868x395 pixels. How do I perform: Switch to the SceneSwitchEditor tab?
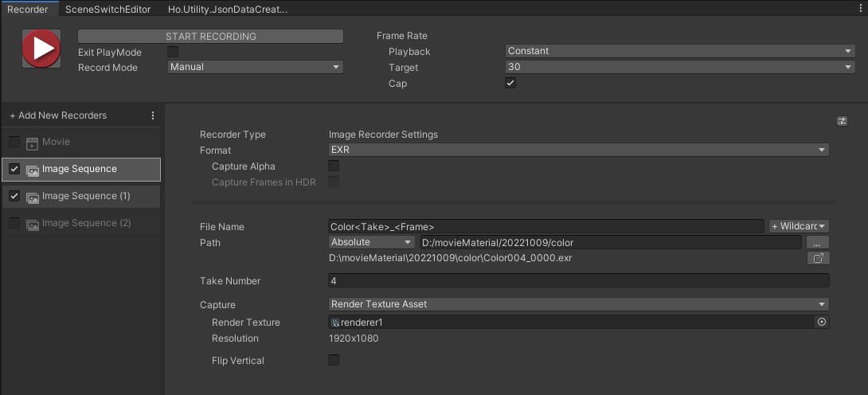[x=108, y=10]
